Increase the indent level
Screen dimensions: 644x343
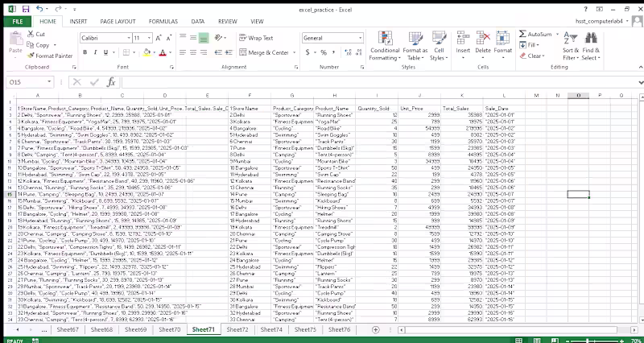click(229, 52)
